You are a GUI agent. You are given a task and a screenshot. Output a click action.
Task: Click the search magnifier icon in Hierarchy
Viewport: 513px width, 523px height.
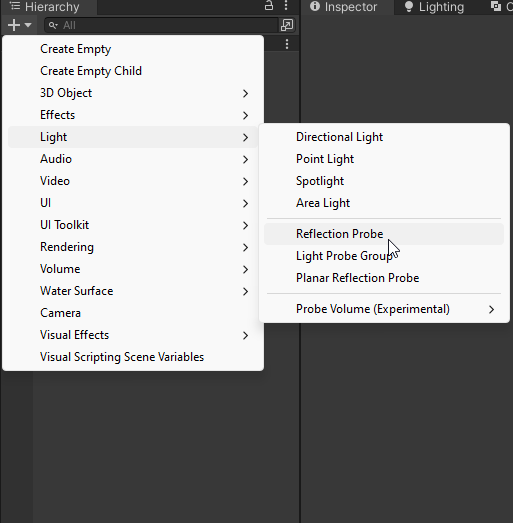pos(53,25)
